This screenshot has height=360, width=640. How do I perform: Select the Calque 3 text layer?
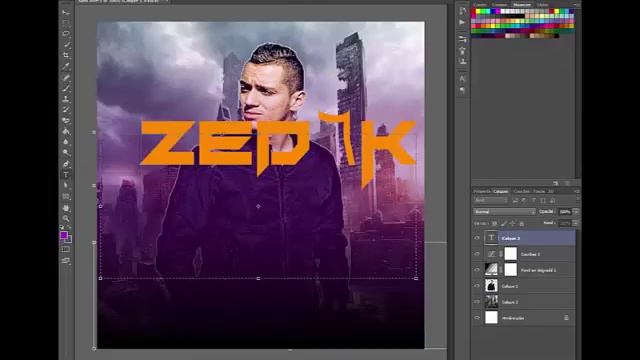[530, 238]
